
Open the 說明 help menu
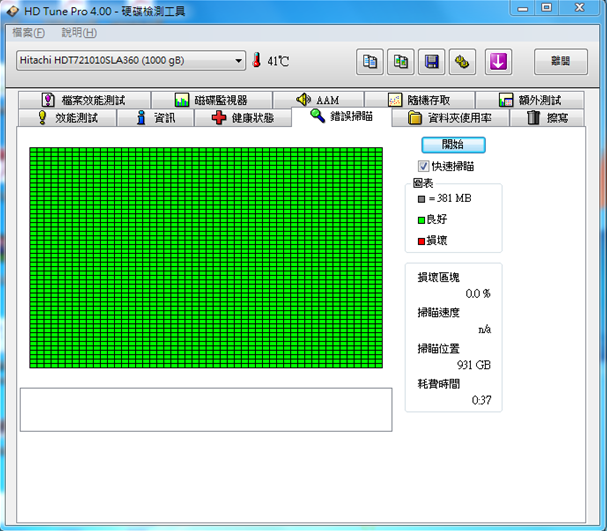coord(78,33)
